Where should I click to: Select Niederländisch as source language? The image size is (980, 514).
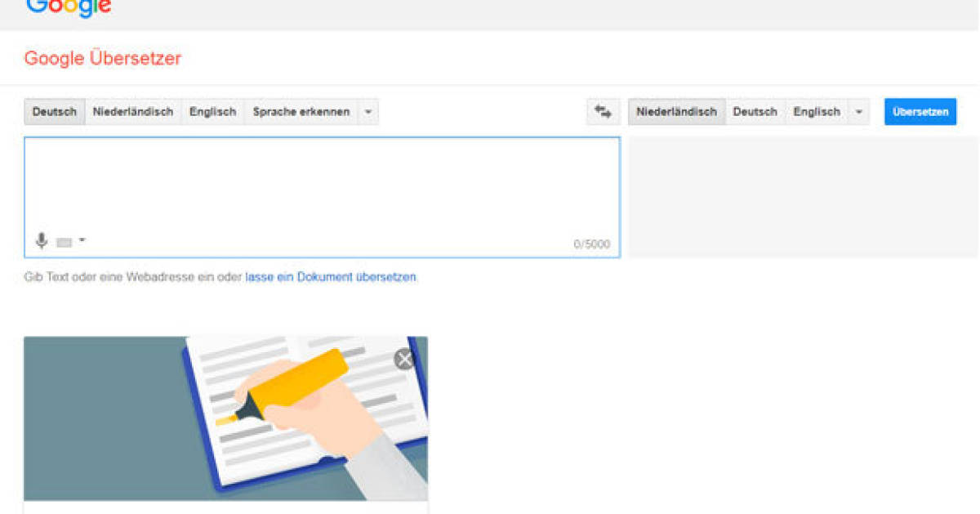click(133, 112)
